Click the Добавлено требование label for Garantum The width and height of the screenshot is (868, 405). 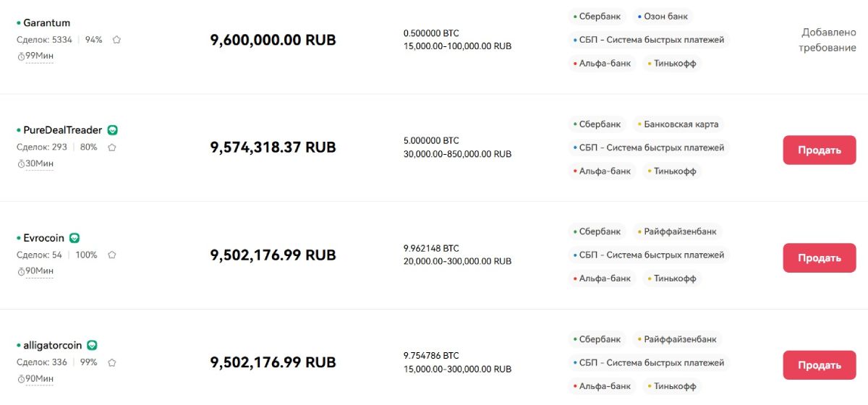827,40
